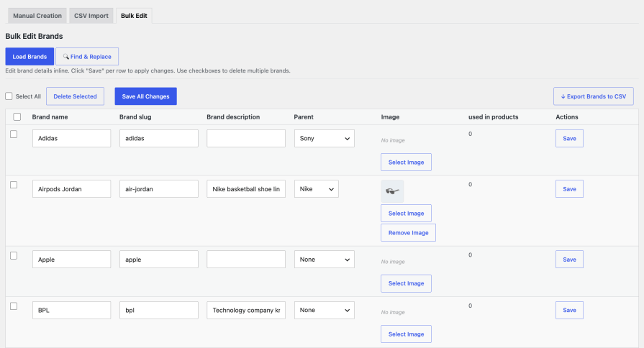Edit the bpl slug field
644x348 pixels.
tap(159, 310)
